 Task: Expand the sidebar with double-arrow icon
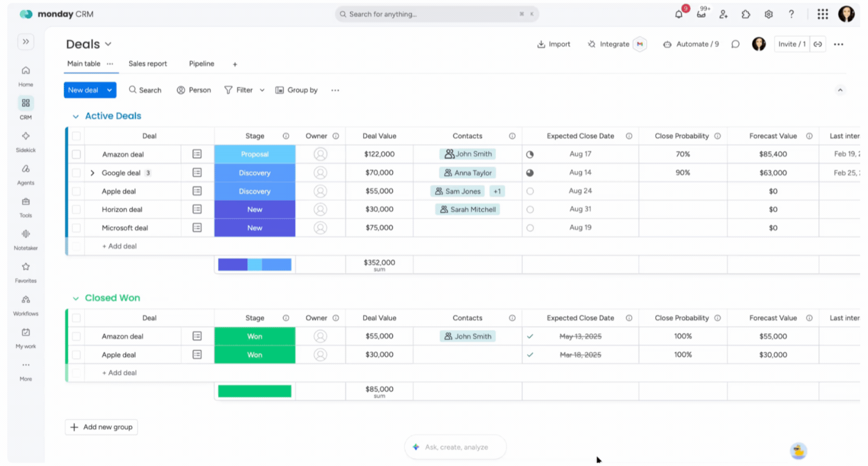(25, 42)
